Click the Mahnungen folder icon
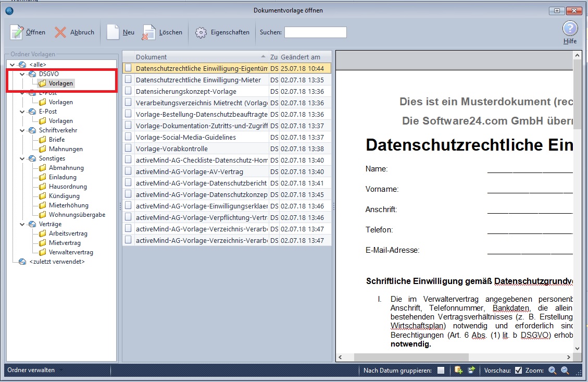 (x=43, y=149)
